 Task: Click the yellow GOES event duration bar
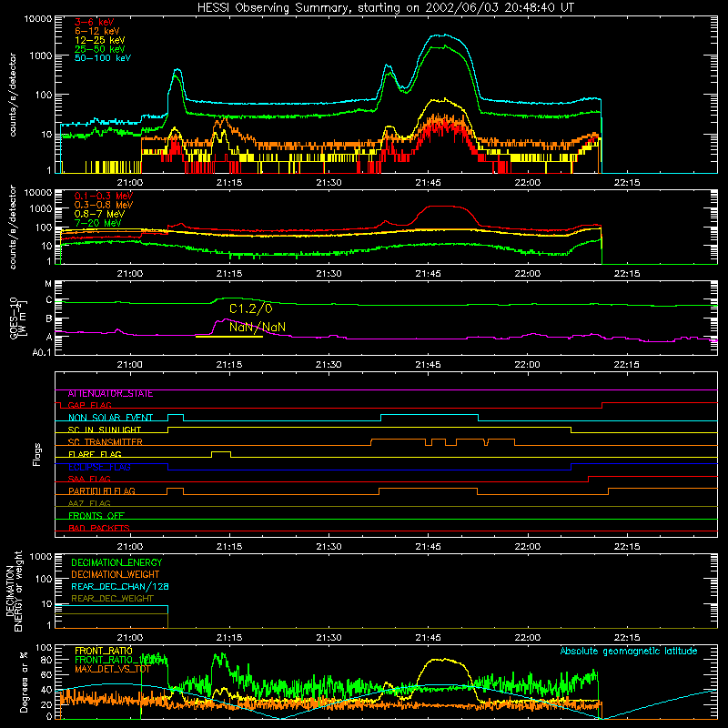tap(229, 337)
